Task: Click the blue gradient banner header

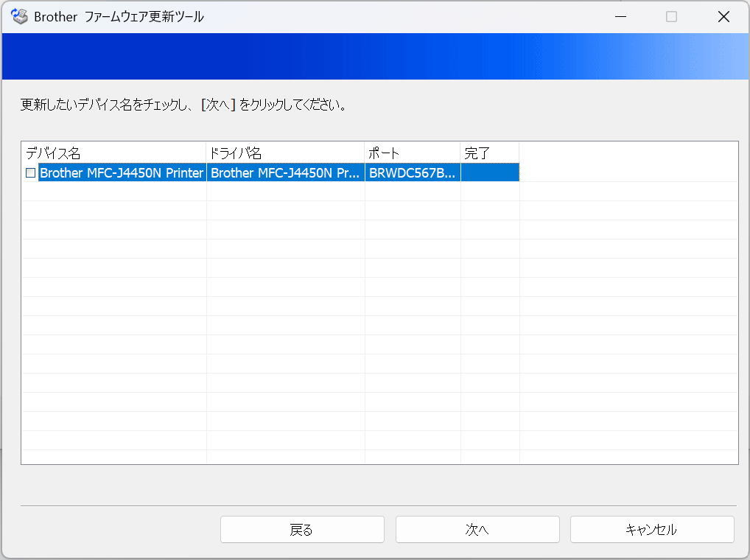Action: pos(375,57)
